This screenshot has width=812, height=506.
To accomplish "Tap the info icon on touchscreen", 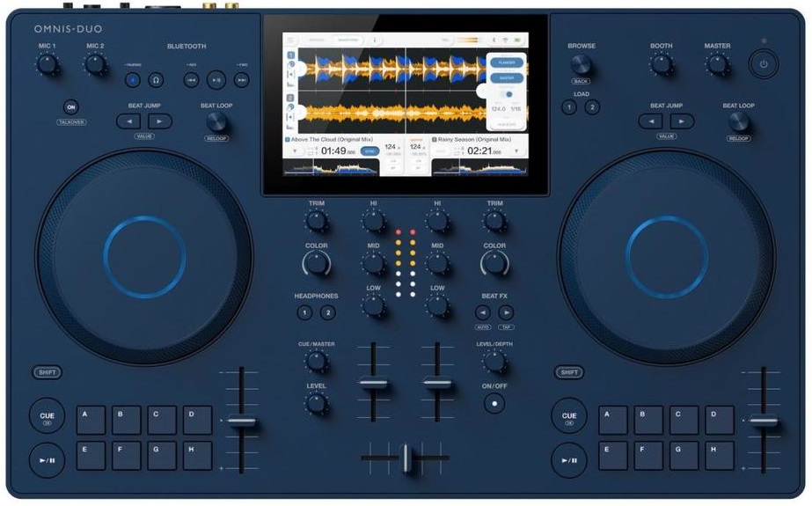I will [375, 40].
